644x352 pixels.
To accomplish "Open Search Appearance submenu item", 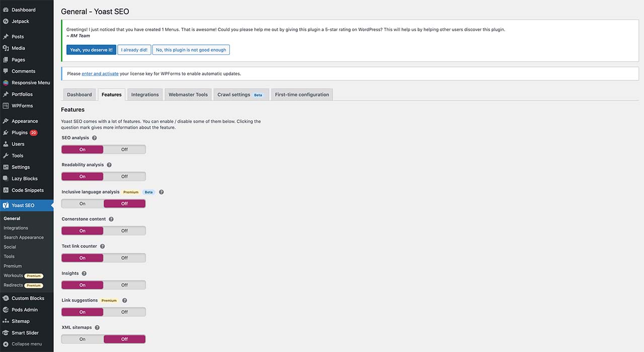I will 24,237.
